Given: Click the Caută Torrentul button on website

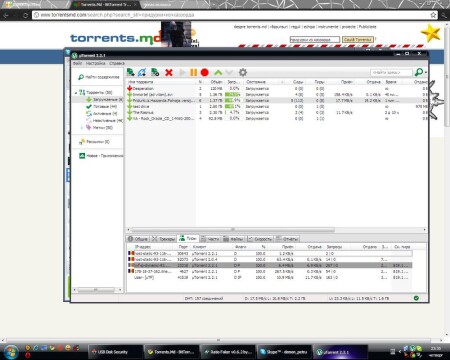Looking at the screenshot, I should tap(358, 39).
